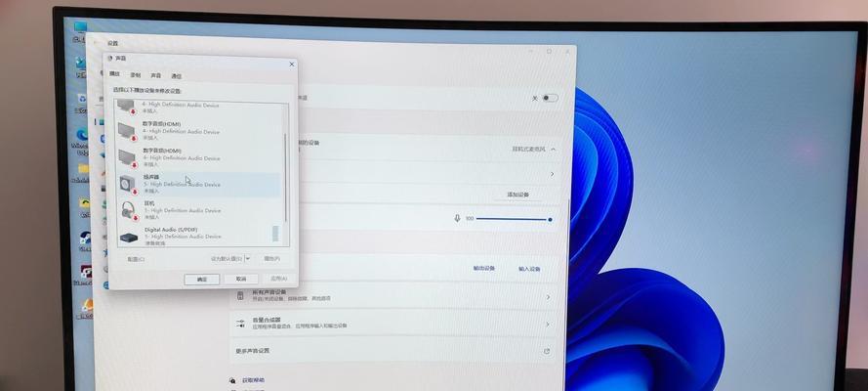Click the Cancel (取消) button
The image size is (868, 391).
[241, 280]
